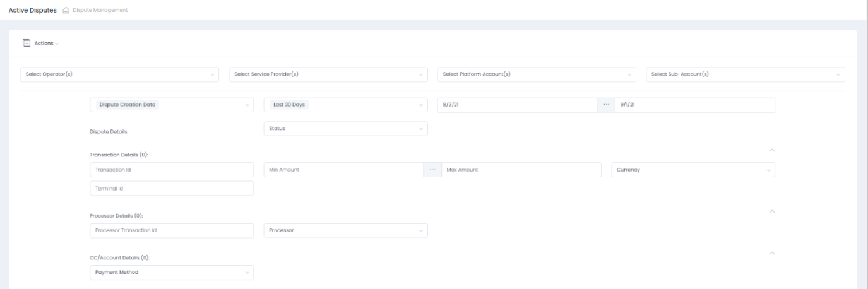
Task: Open the Dispute Creation Date dropdown
Action: coord(172,105)
